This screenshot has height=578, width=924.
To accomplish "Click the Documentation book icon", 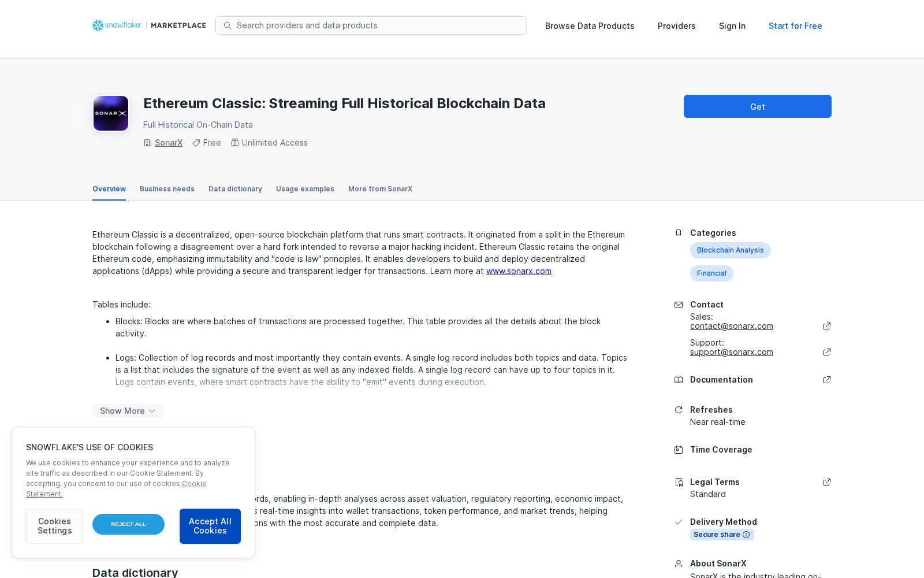I will click(679, 380).
